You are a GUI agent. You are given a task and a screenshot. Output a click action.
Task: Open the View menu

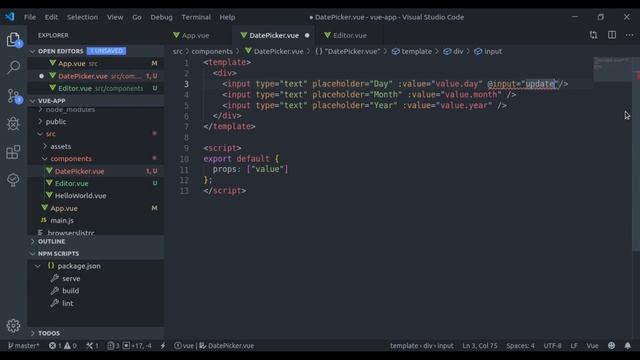click(x=115, y=17)
